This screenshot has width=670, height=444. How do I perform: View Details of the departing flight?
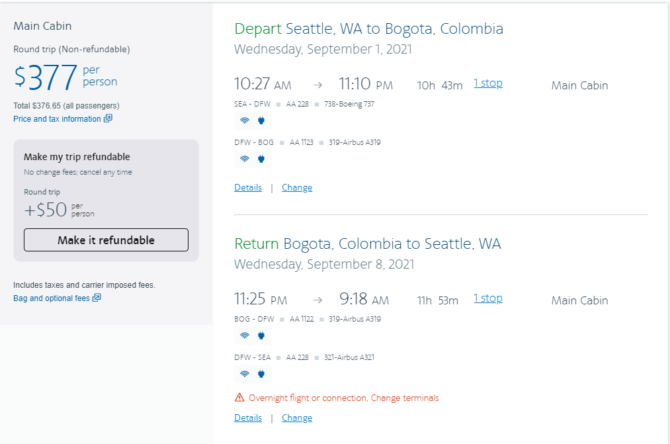click(x=248, y=188)
